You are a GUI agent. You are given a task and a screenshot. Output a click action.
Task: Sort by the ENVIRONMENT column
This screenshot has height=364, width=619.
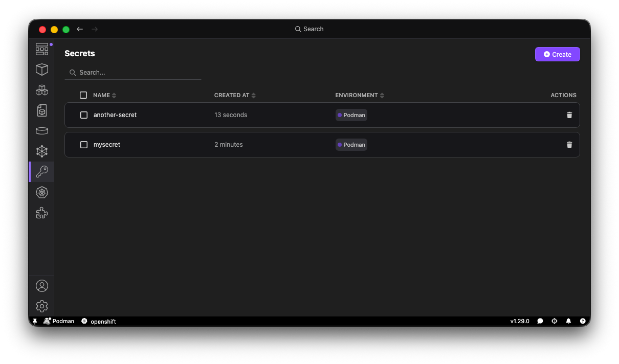360,95
